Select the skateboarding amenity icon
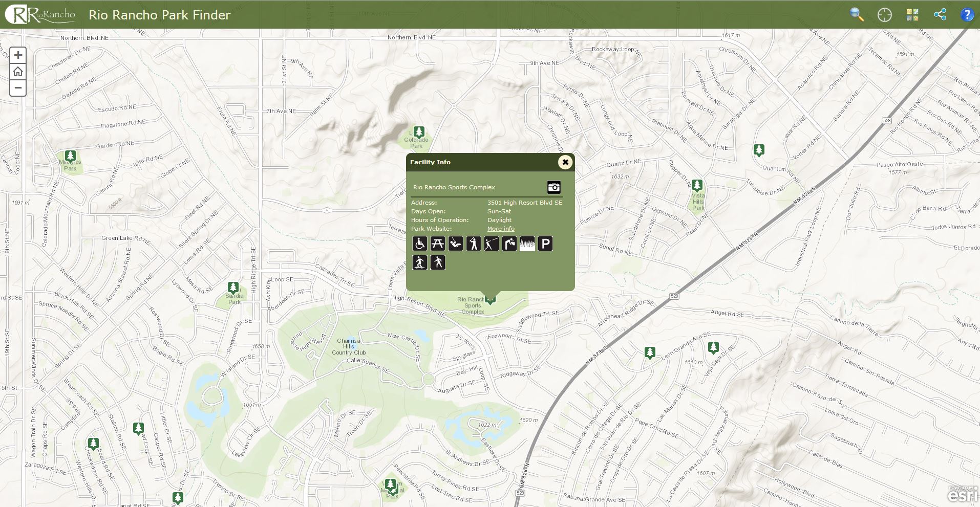980x507 pixels. point(420,262)
